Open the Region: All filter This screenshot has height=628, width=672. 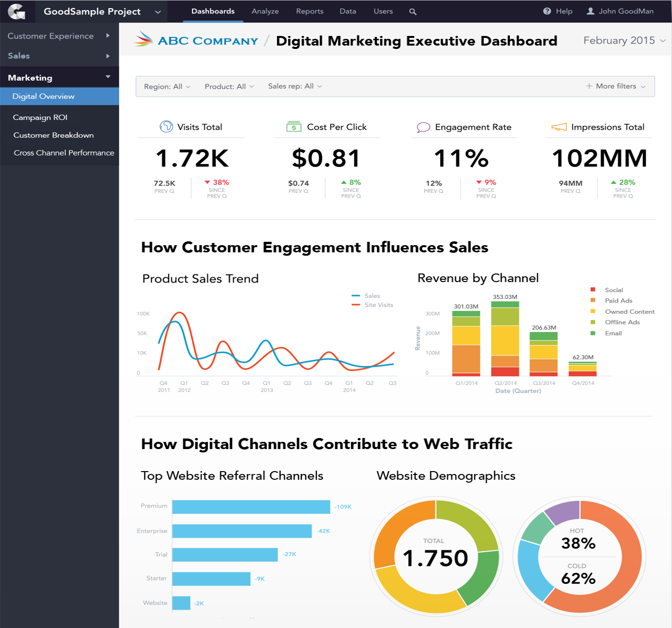pyautogui.click(x=167, y=86)
